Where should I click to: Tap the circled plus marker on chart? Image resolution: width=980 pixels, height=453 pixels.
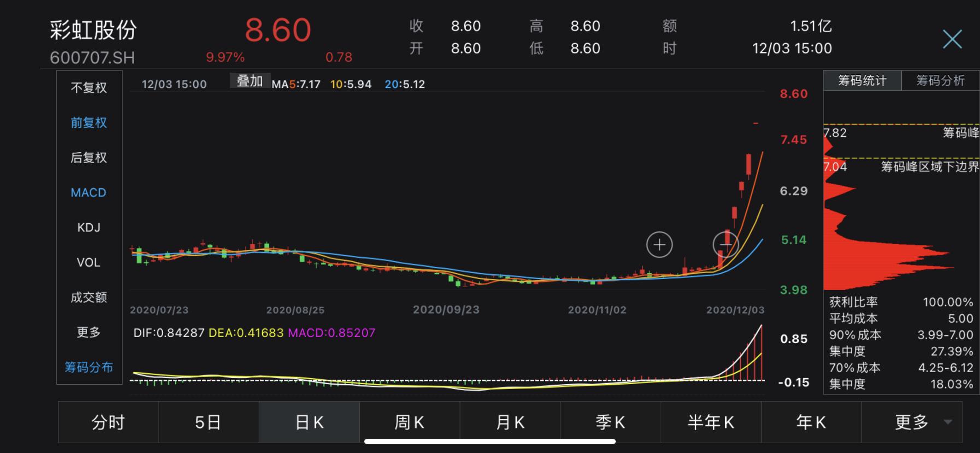pyautogui.click(x=659, y=245)
